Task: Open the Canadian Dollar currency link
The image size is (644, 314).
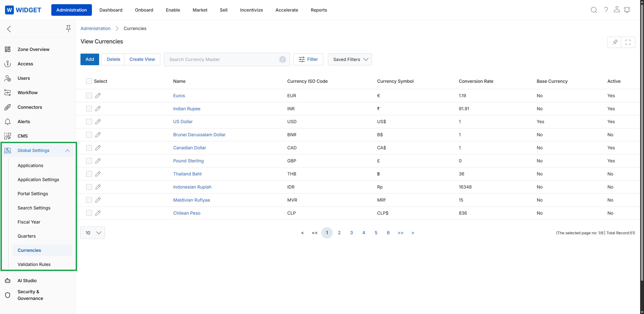Action: 190,148
